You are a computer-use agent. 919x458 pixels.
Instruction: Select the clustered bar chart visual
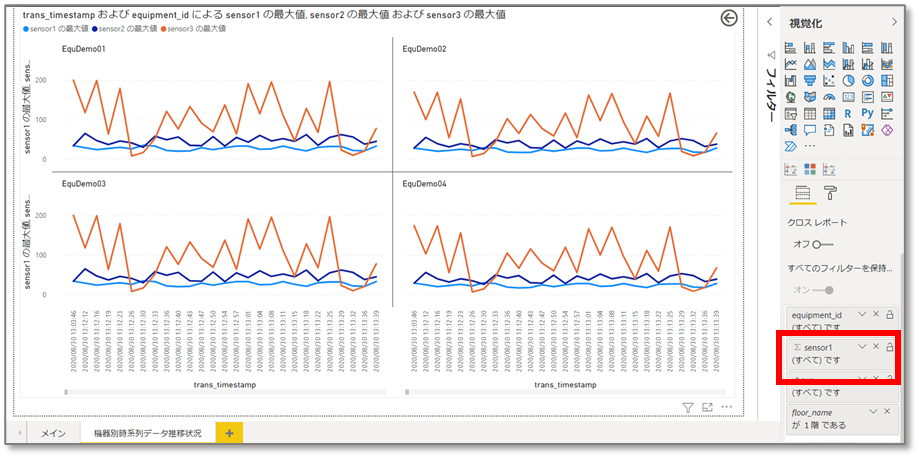coord(829,48)
